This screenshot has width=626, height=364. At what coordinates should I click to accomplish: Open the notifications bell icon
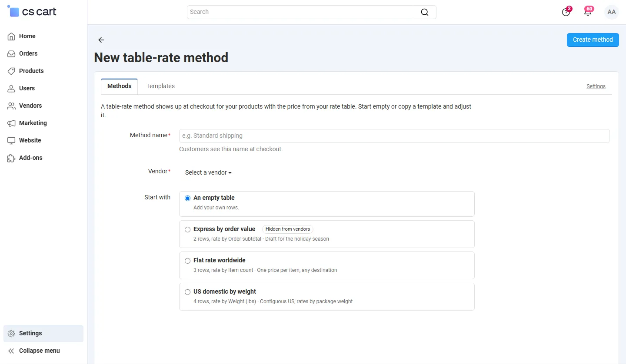tap(588, 12)
